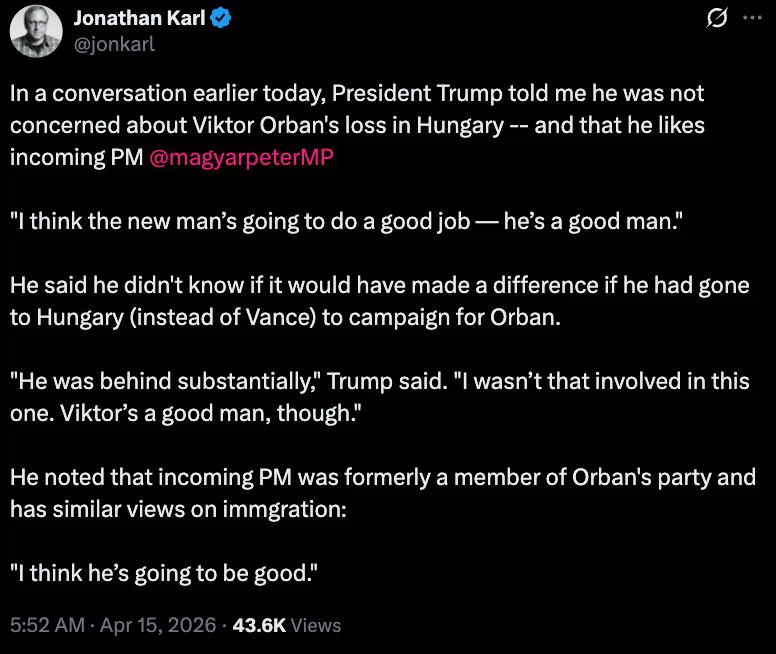Click the blue verified badge
This screenshot has height=654, width=776.
coord(222,19)
